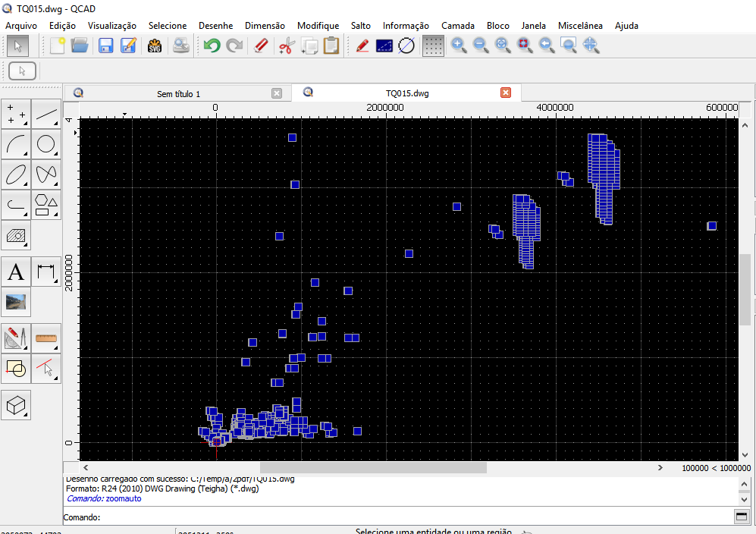
Task: Click the horizontal scroll right arrow
Action: [x=660, y=467]
